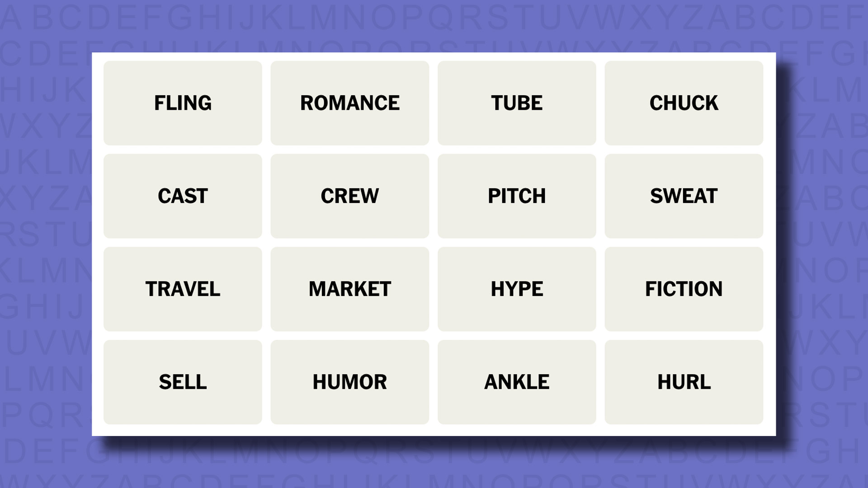868x488 pixels.
Task: Open the bottom-right grid tile
Action: (684, 381)
